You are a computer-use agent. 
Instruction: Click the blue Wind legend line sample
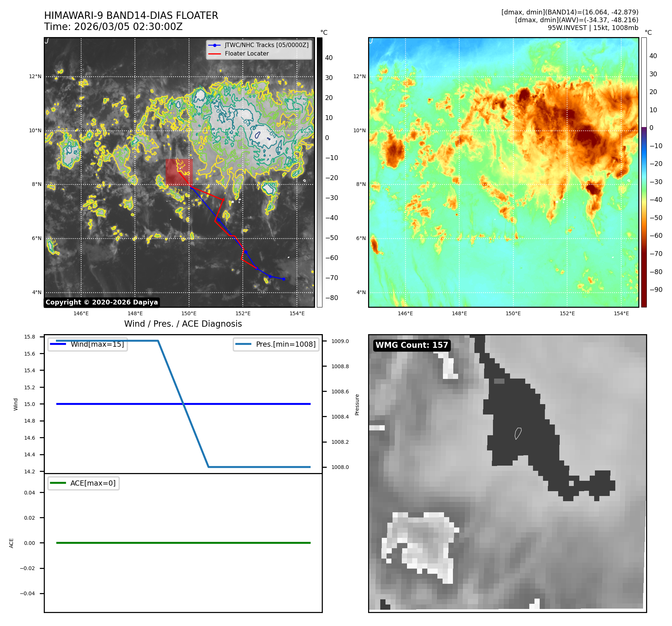point(58,344)
